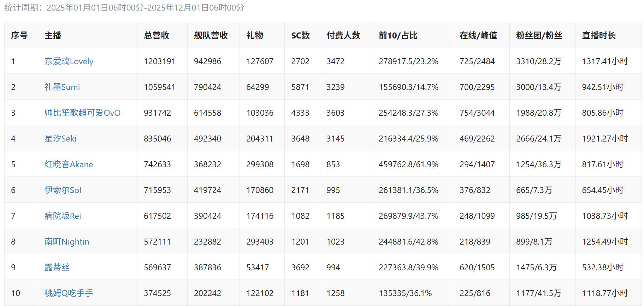This screenshot has width=644, height=306.
Task: Open 南町Nightin streamer page
Action: 67,242
